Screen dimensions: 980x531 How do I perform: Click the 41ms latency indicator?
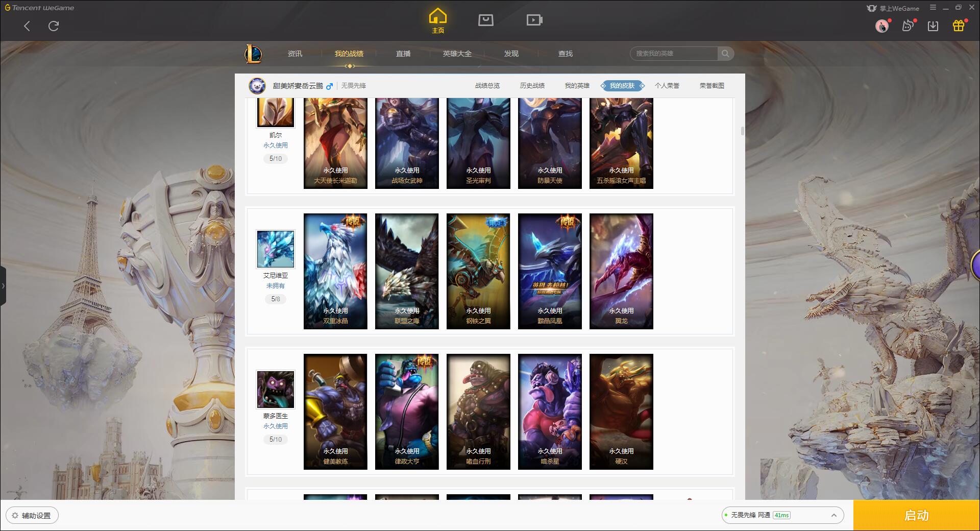tap(781, 515)
